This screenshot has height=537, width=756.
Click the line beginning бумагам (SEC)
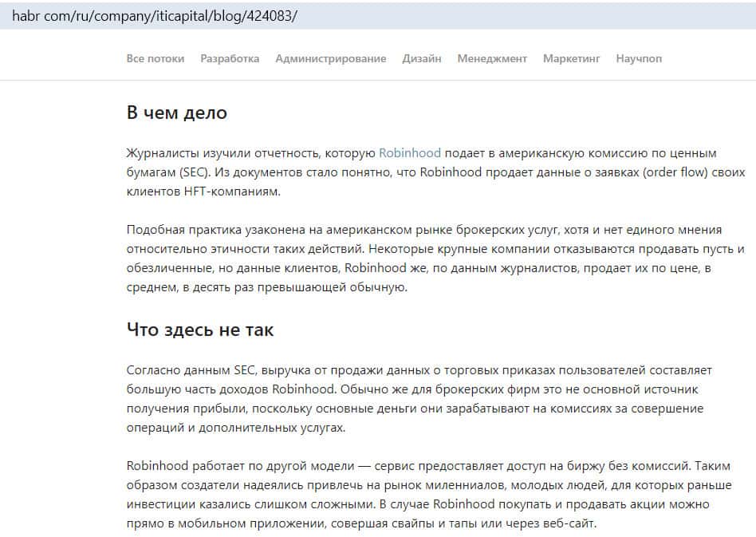436,172
